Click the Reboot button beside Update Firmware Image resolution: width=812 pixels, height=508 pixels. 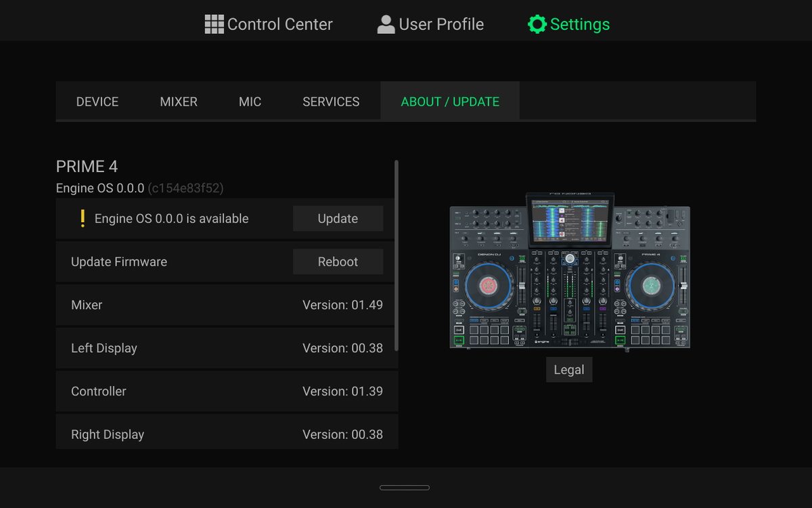[x=338, y=261]
